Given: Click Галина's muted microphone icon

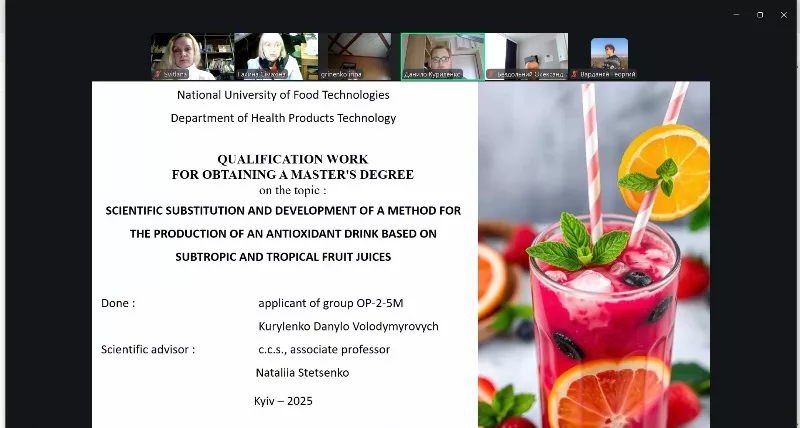Looking at the screenshot, I should 239,74.
